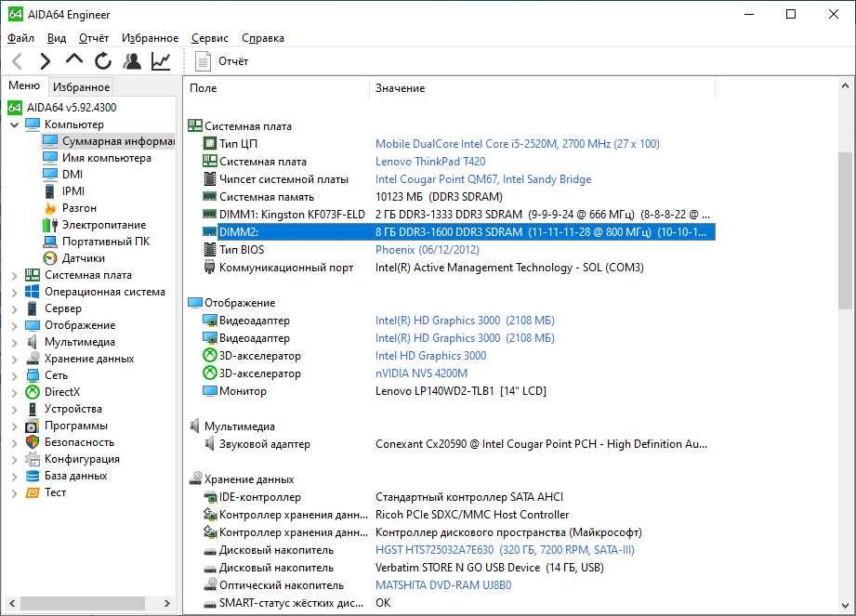856x616 pixels.
Task: Click the sidebar horizontal scrollbar right arrow
Action: click(x=167, y=603)
